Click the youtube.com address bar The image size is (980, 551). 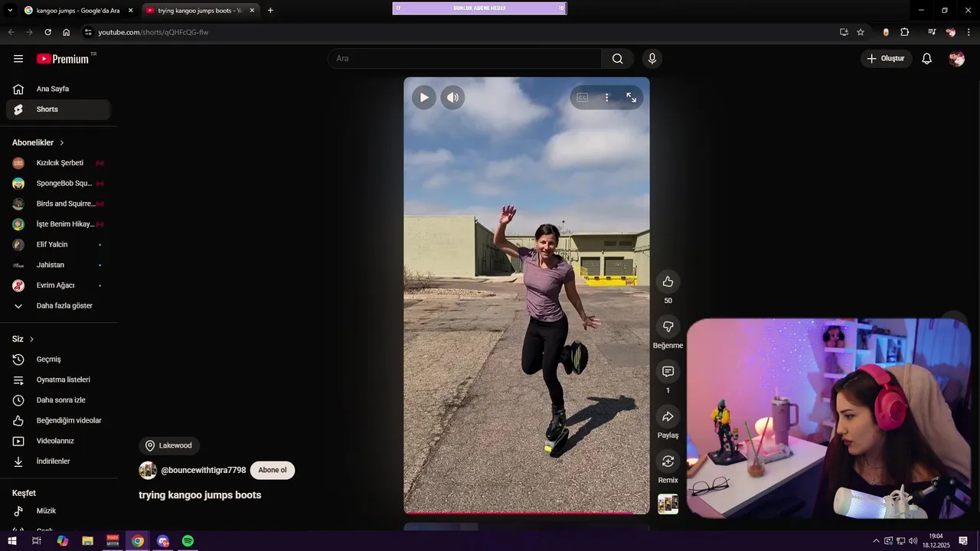tap(459, 32)
